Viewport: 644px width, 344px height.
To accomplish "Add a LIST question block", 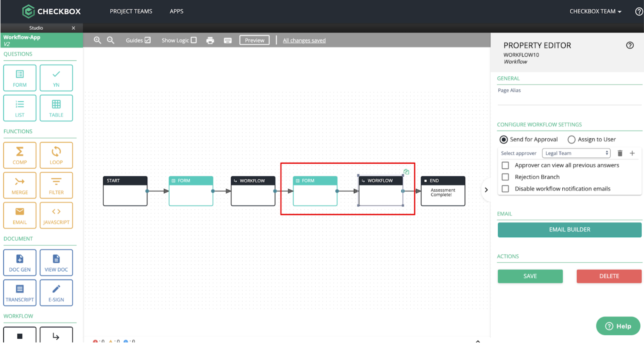I will [20, 108].
